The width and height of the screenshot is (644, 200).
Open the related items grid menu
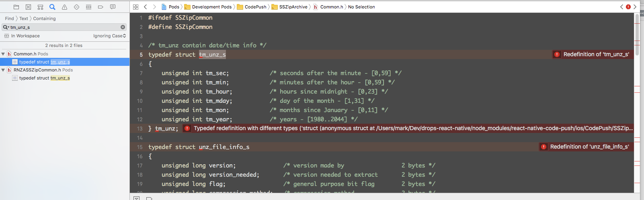click(135, 7)
